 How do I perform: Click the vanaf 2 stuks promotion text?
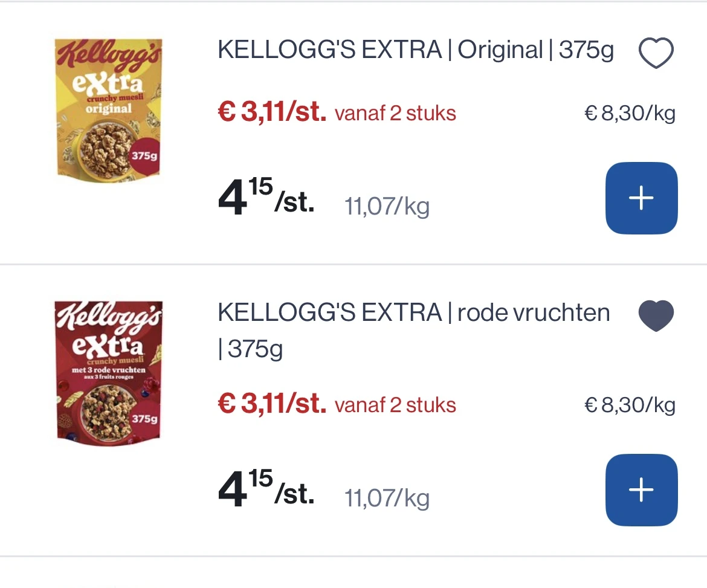[x=395, y=114]
